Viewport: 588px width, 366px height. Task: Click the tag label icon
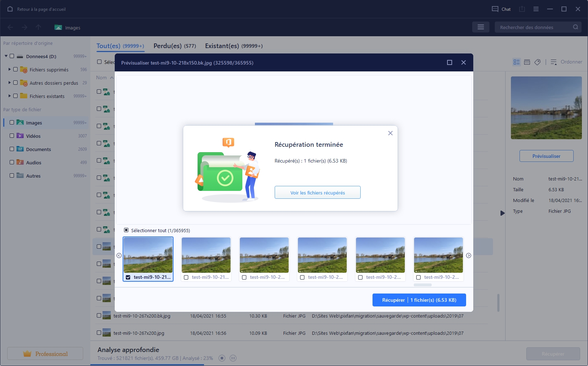(537, 62)
